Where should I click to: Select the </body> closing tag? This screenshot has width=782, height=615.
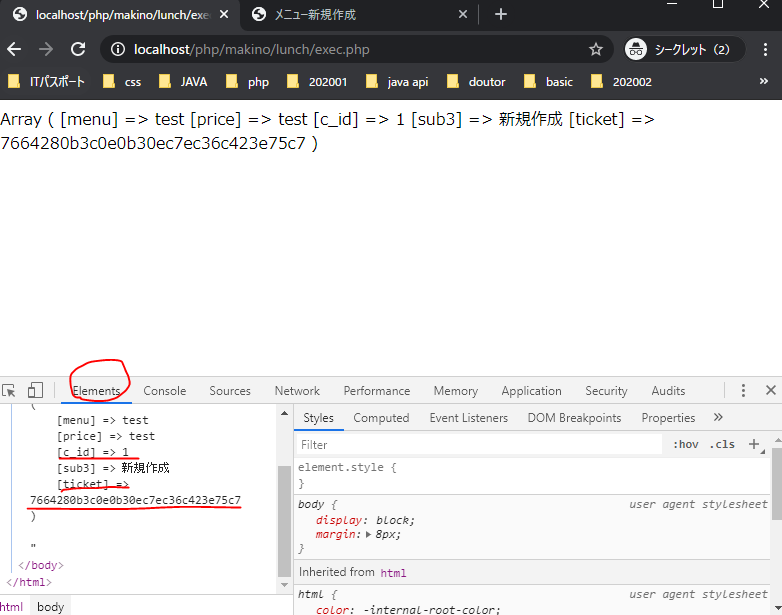point(41,565)
